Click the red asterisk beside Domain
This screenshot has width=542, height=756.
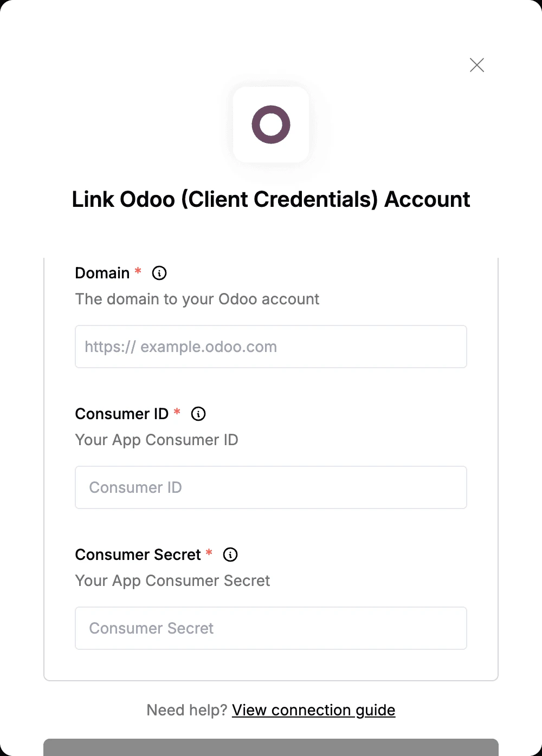[x=138, y=271]
